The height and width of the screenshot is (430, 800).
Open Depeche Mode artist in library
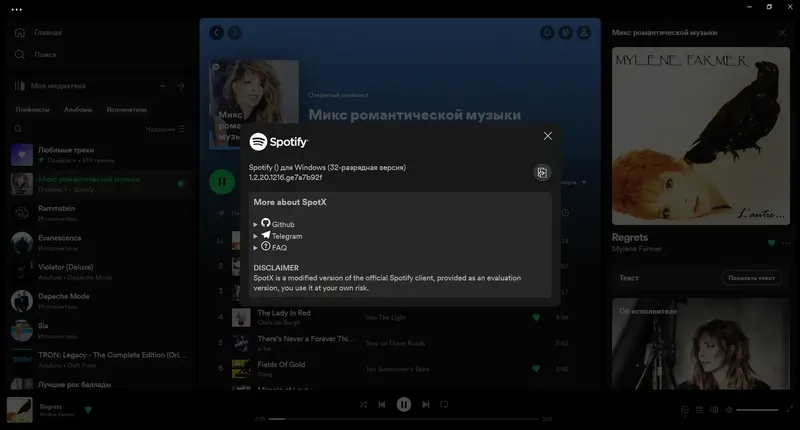(x=98, y=301)
